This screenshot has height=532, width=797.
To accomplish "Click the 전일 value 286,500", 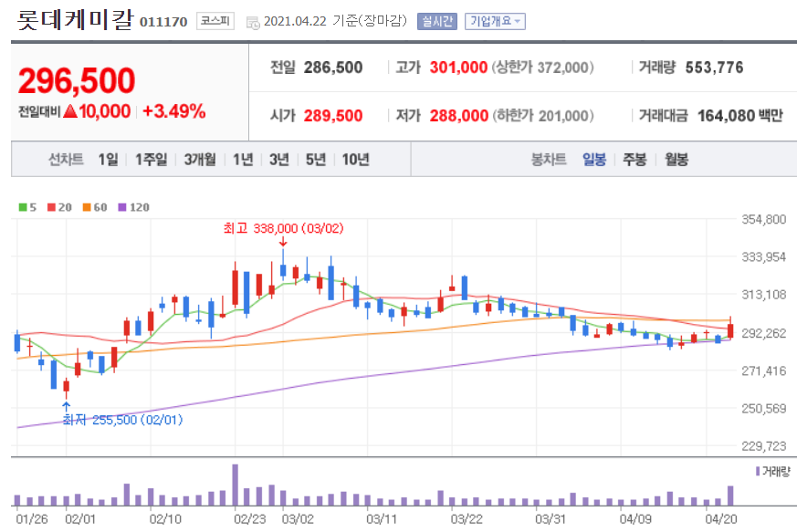I will [333, 68].
